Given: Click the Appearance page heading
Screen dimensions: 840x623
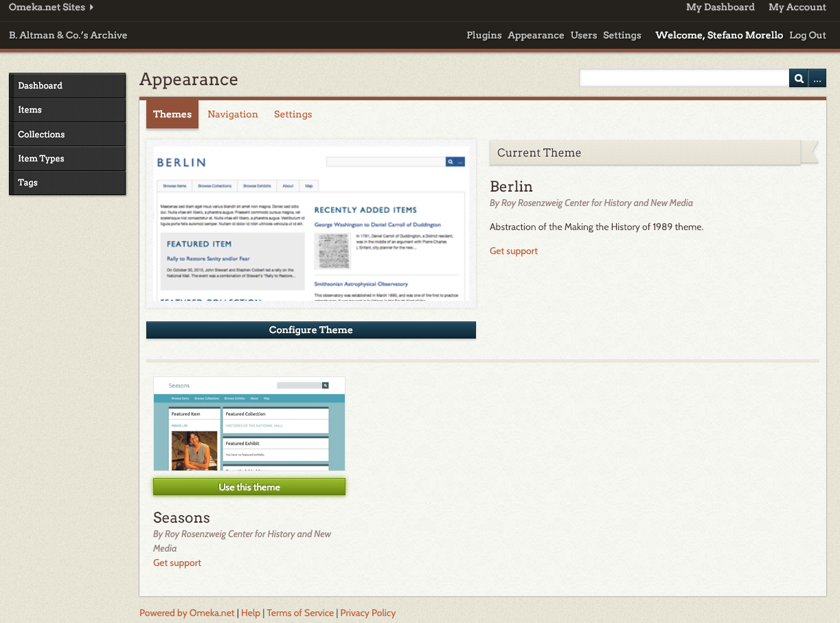Looking at the screenshot, I should [189, 80].
